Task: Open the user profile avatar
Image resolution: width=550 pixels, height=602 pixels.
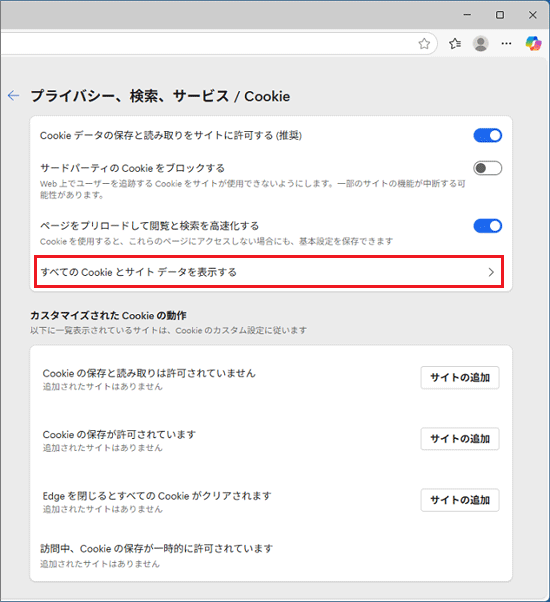Action: [x=481, y=44]
